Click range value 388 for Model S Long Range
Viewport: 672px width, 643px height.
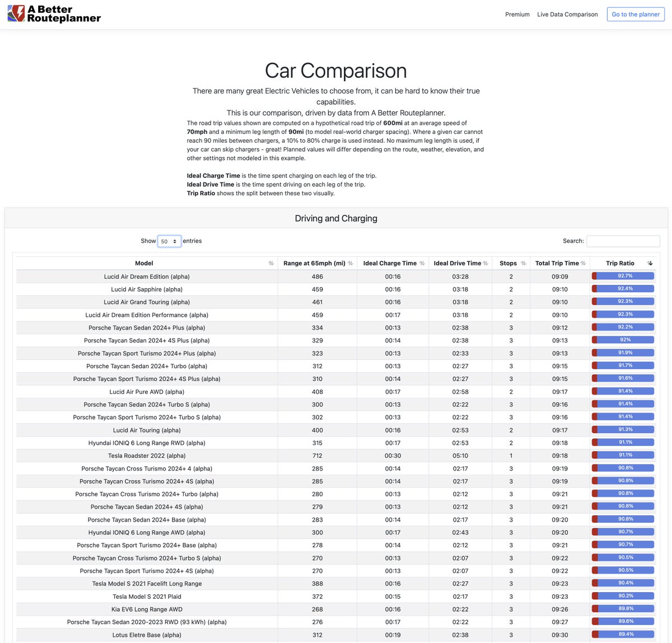(x=318, y=584)
